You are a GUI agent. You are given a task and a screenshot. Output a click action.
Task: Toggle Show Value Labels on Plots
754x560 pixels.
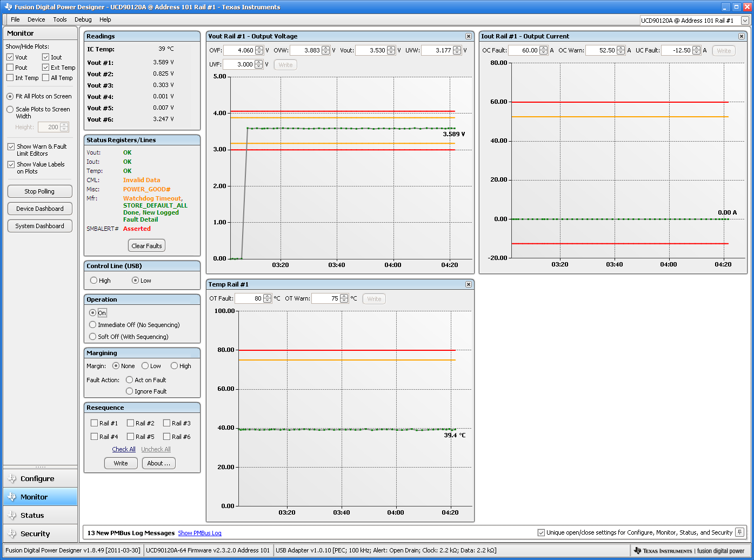[11, 164]
